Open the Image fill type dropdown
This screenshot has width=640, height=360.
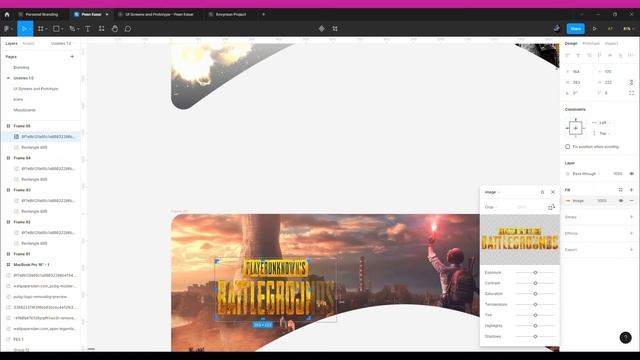pyautogui.click(x=492, y=192)
